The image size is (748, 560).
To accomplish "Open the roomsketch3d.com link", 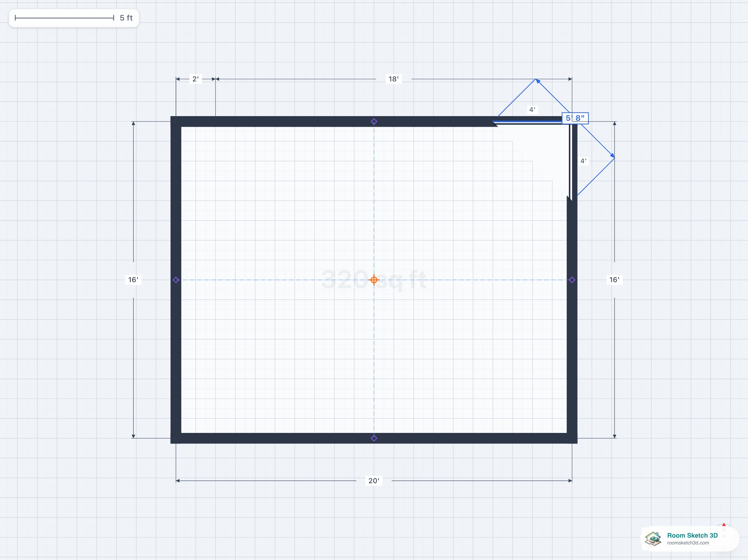I will [688, 543].
